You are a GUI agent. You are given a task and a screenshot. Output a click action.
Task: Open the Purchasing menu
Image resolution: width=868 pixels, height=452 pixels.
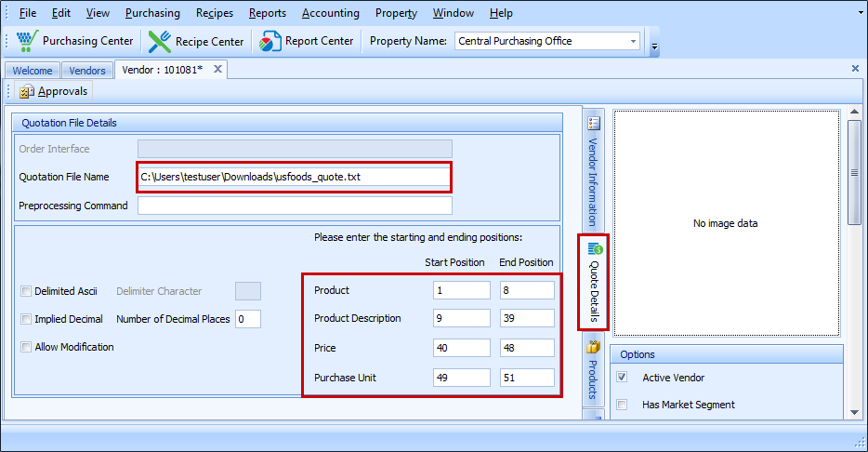pyautogui.click(x=153, y=13)
